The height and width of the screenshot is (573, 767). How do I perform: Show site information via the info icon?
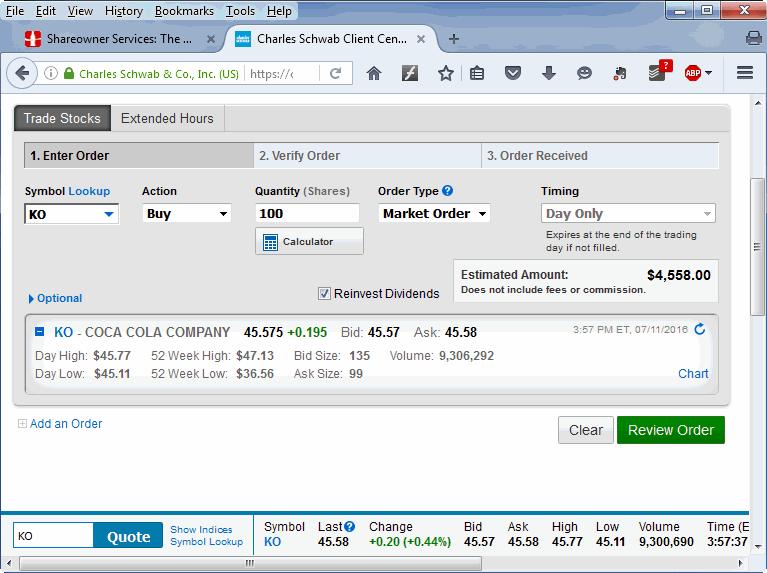pyautogui.click(x=50, y=73)
